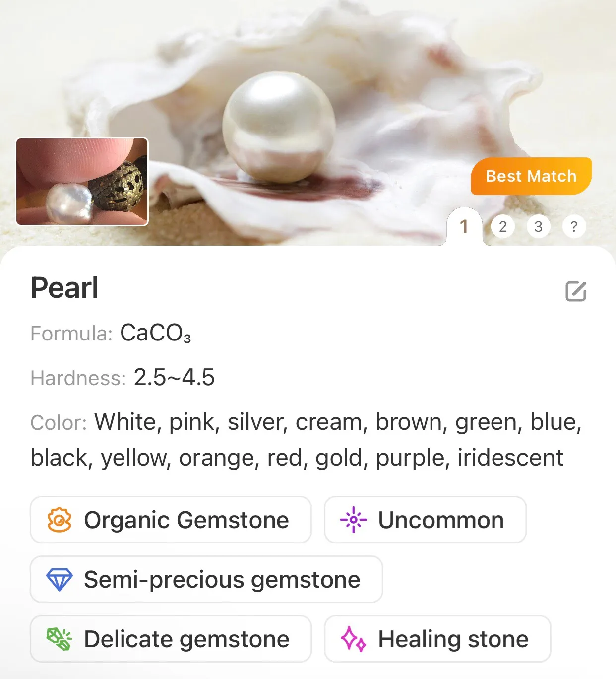616x679 pixels.
Task: Tap the Best Match badge
Action: 531,176
